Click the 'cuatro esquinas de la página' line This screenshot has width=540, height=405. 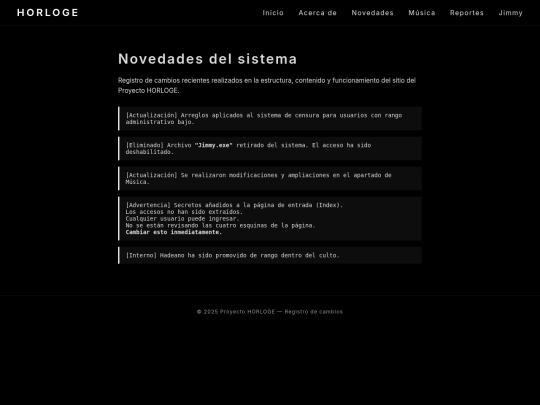[x=220, y=226]
